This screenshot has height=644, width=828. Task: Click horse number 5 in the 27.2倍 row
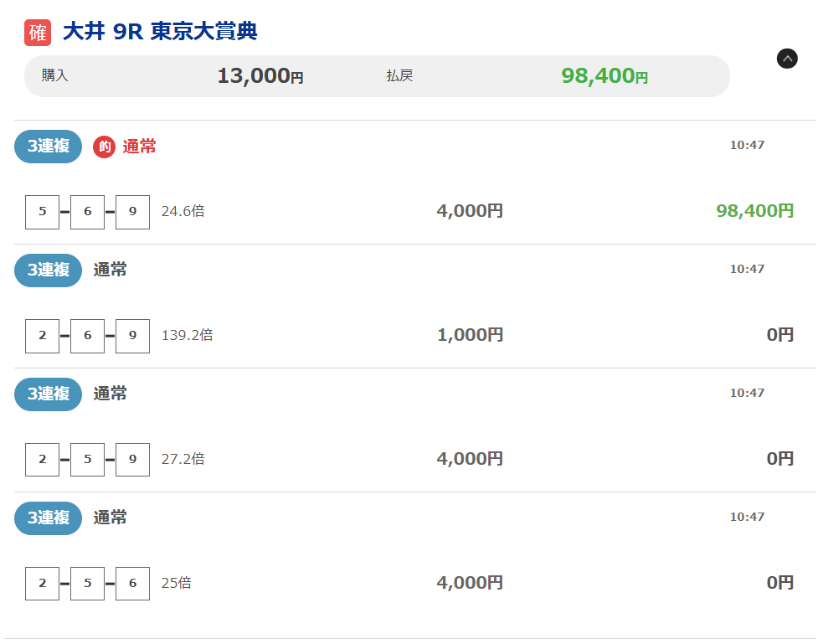tap(87, 460)
